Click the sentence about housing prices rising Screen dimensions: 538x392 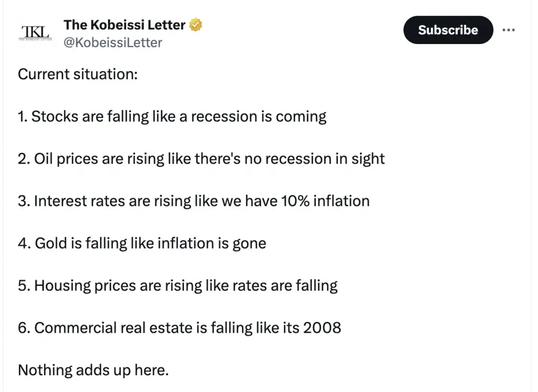click(178, 285)
